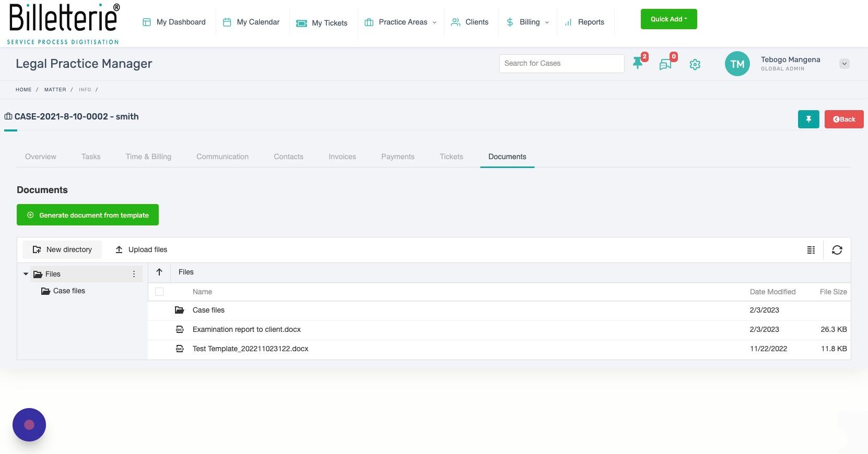Open messages chat icon with badge 0
Image resolution: width=868 pixels, height=454 pixels.
[x=666, y=63]
